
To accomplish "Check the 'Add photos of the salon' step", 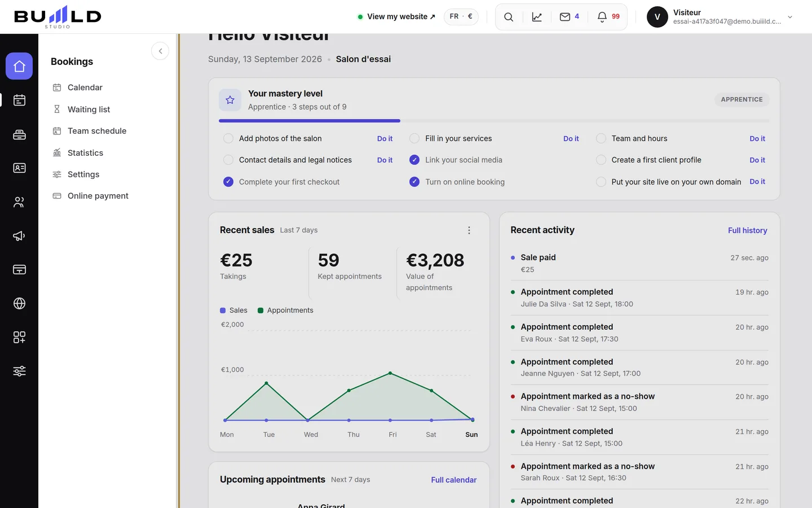I will point(228,138).
